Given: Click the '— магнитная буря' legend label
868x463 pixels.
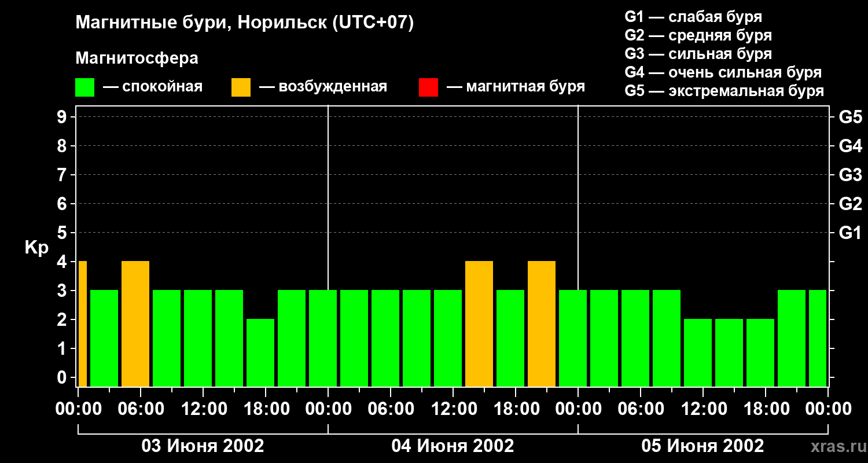Looking at the screenshot, I should point(516,87).
